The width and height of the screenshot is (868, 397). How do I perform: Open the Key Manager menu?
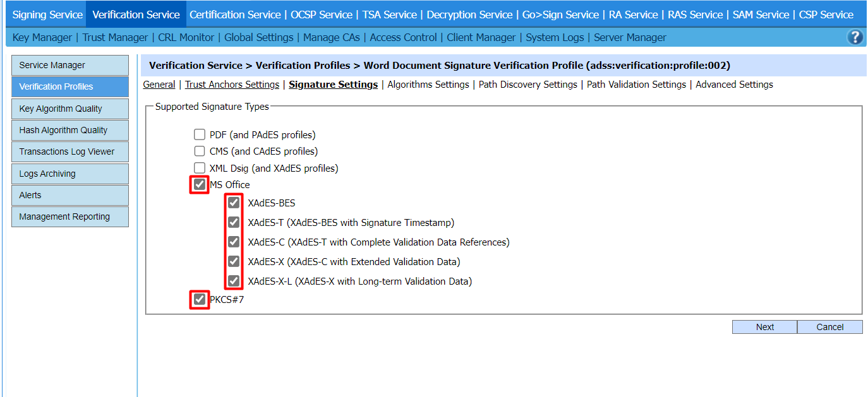pyautogui.click(x=42, y=37)
